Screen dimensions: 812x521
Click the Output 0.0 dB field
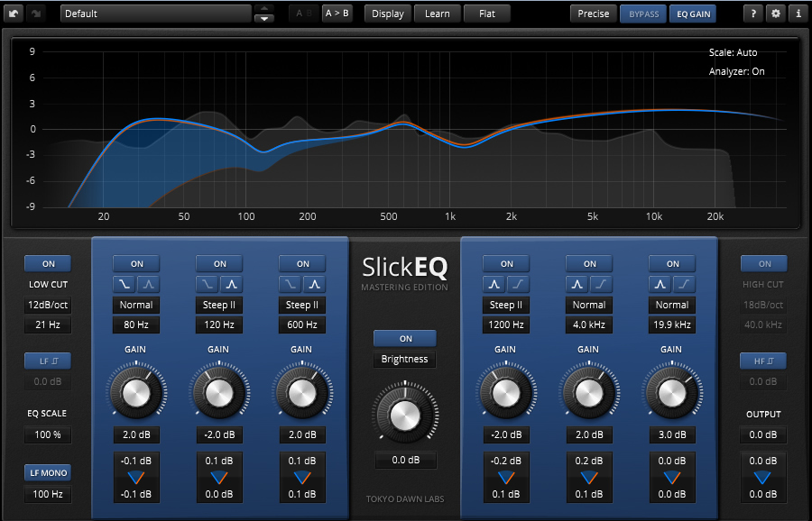(x=762, y=435)
